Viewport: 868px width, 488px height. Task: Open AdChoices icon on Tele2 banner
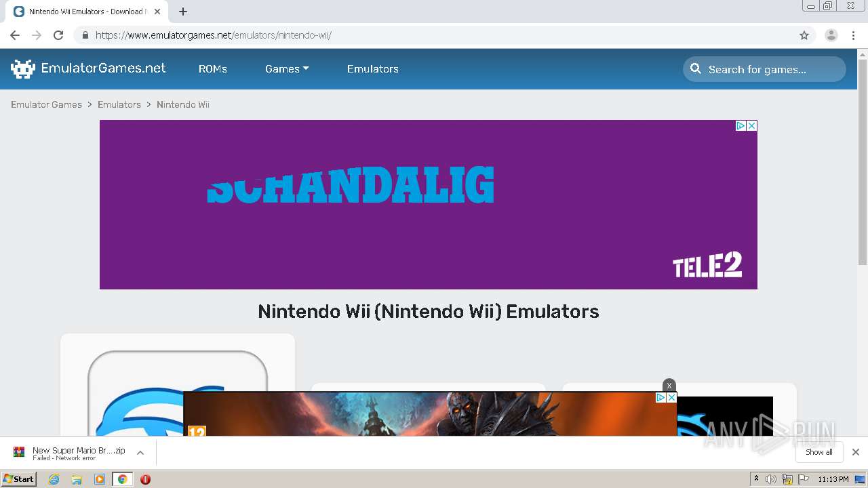coord(741,125)
